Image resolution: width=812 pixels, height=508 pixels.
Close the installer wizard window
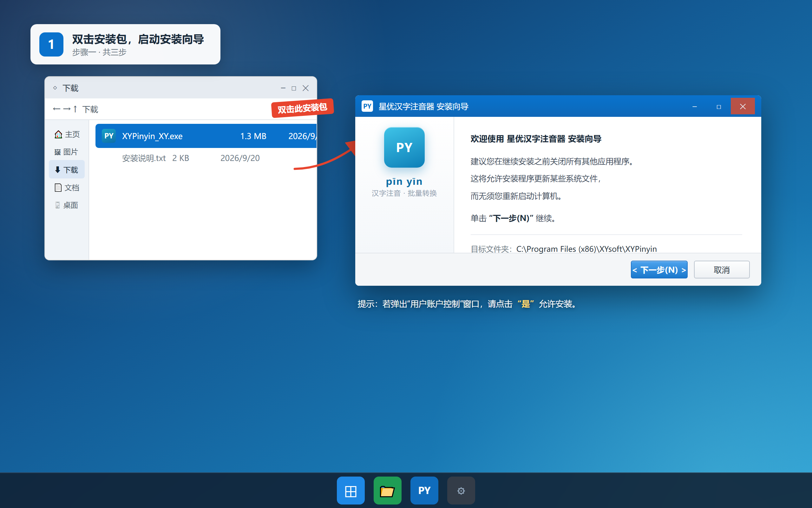(743, 106)
